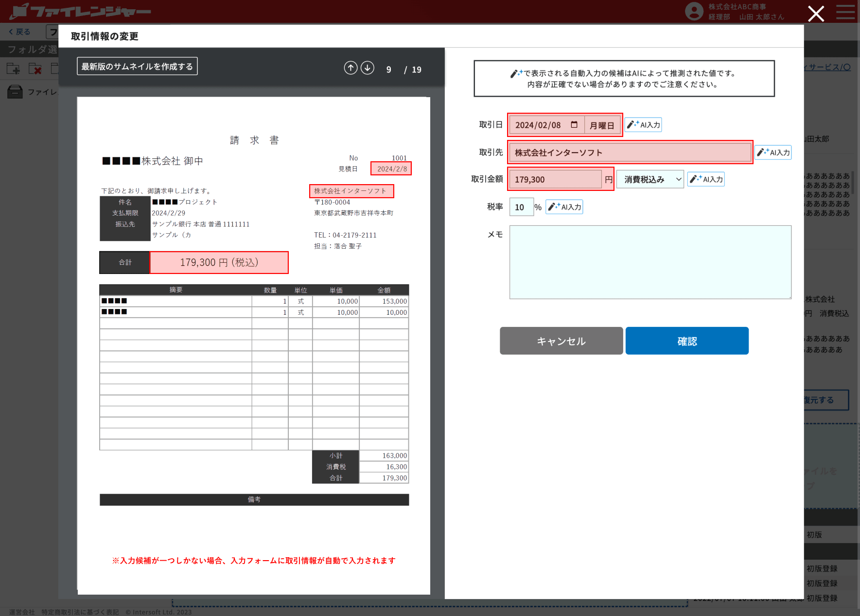Click the 戻る back link
Screen dimensions: 860x616
[x=20, y=32]
